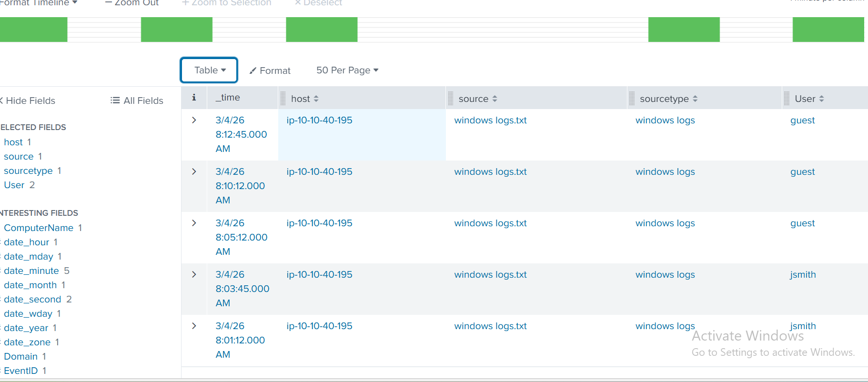Image resolution: width=868 pixels, height=382 pixels.
Task: Click the _time column header
Action: (x=228, y=98)
